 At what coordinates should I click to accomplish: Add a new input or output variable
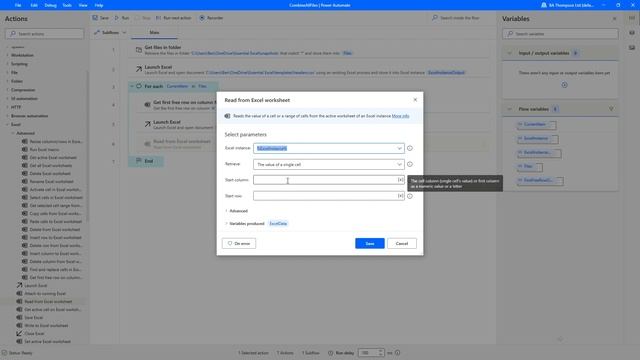(x=564, y=85)
